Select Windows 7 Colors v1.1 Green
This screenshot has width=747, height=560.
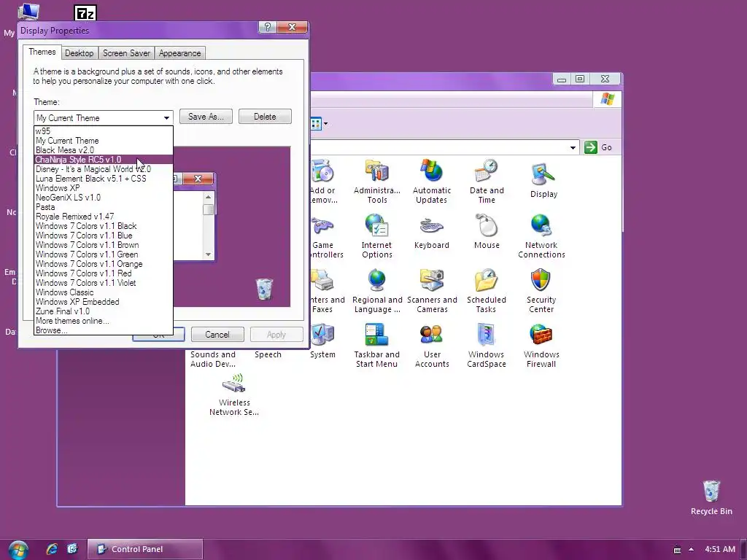tap(104, 254)
